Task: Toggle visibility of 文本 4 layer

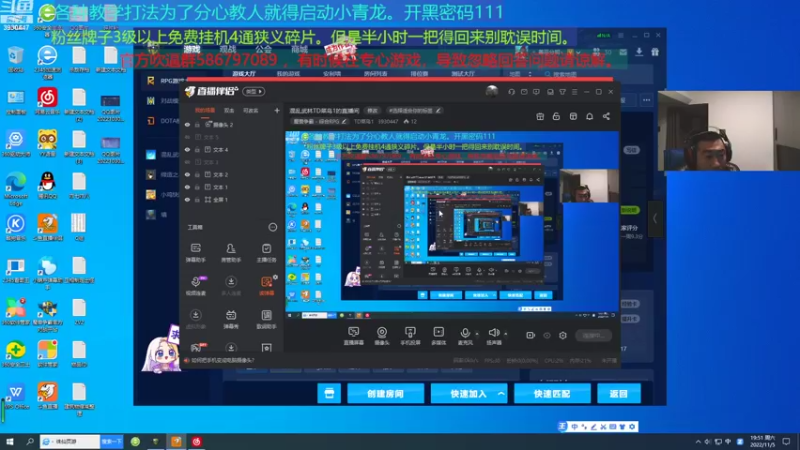Action: [x=187, y=149]
